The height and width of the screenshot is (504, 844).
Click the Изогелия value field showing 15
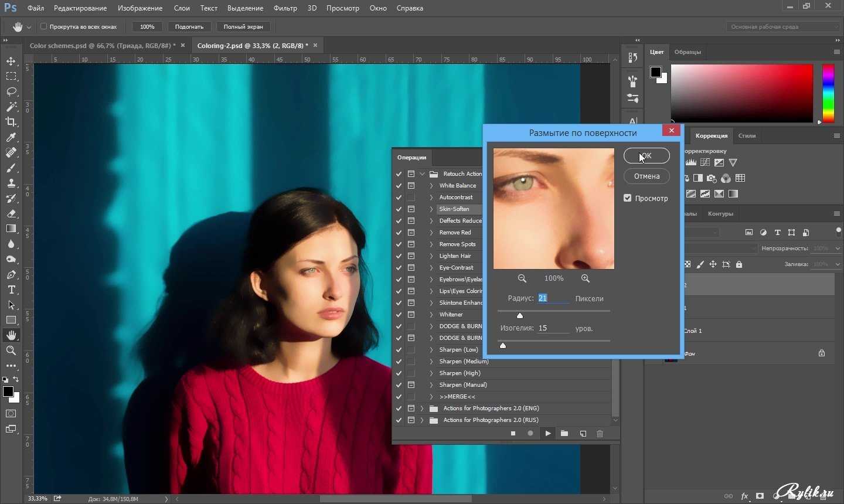[x=553, y=328]
